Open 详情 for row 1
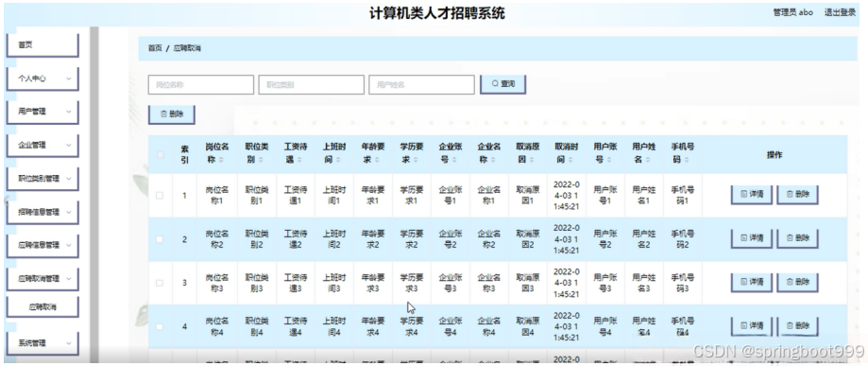The width and height of the screenshot is (868, 366). point(752,195)
